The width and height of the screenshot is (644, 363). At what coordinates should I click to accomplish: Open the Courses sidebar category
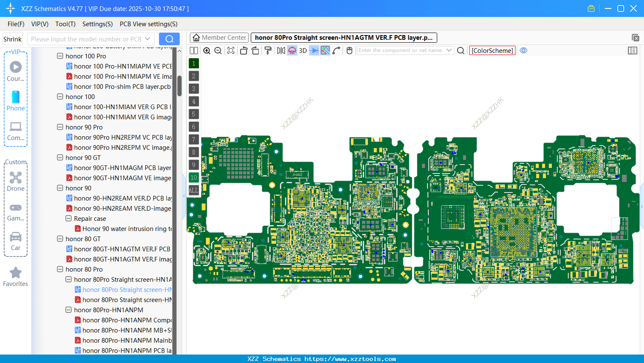16,71
